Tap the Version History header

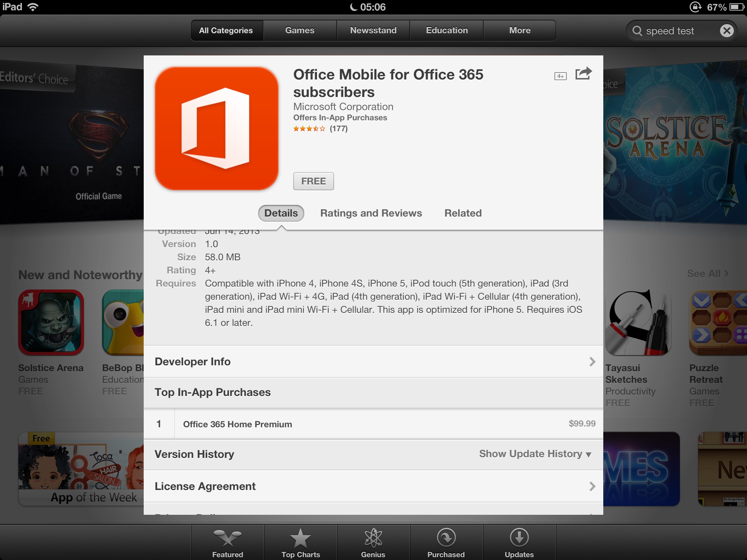(x=194, y=454)
